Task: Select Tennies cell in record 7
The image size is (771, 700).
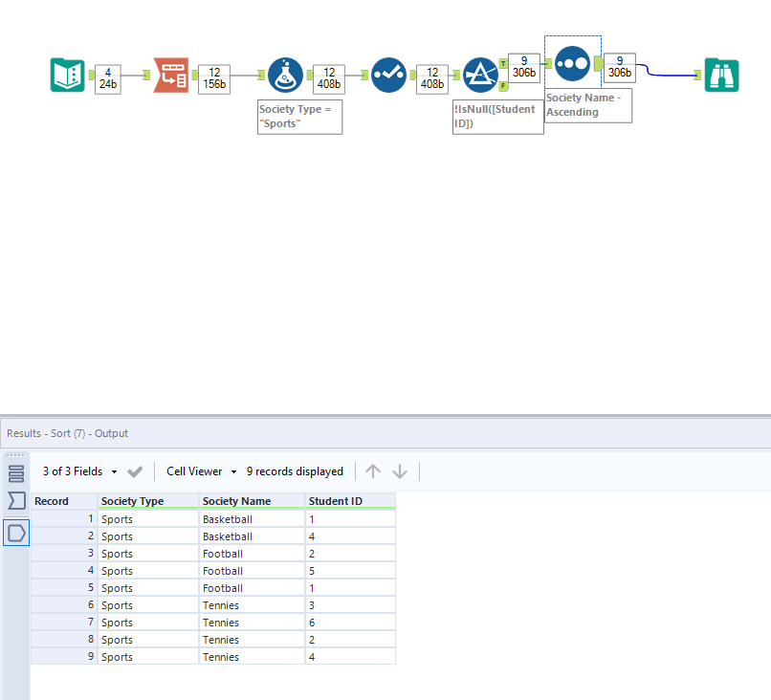Action: point(252,623)
